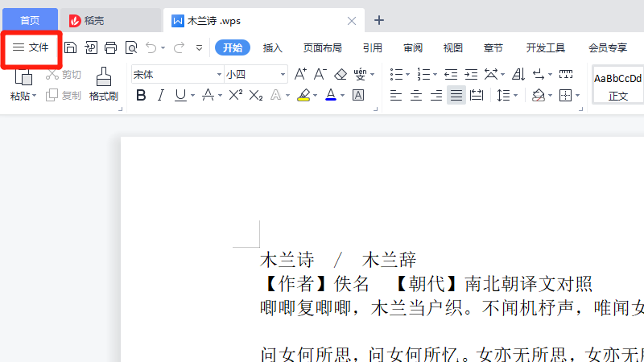This screenshot has height=362, width=644.
Task: Click the Print icon
Action: tap(111, 48)
